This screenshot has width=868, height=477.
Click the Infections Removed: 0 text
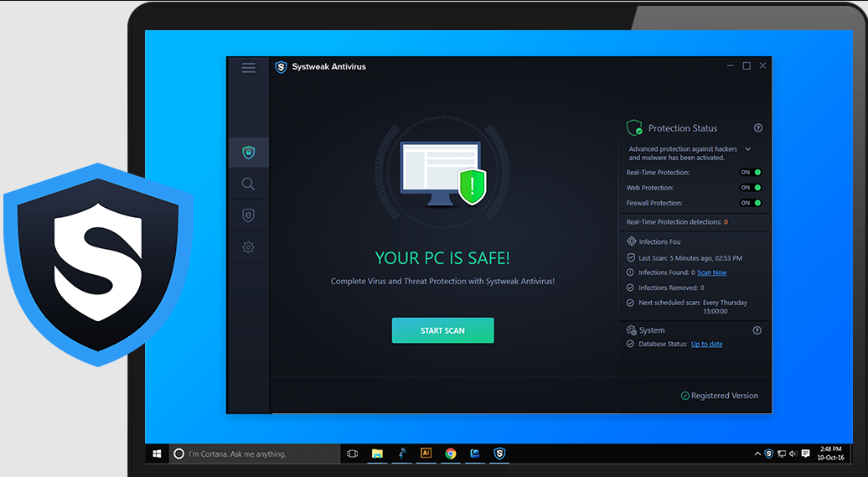coord(671,288)
